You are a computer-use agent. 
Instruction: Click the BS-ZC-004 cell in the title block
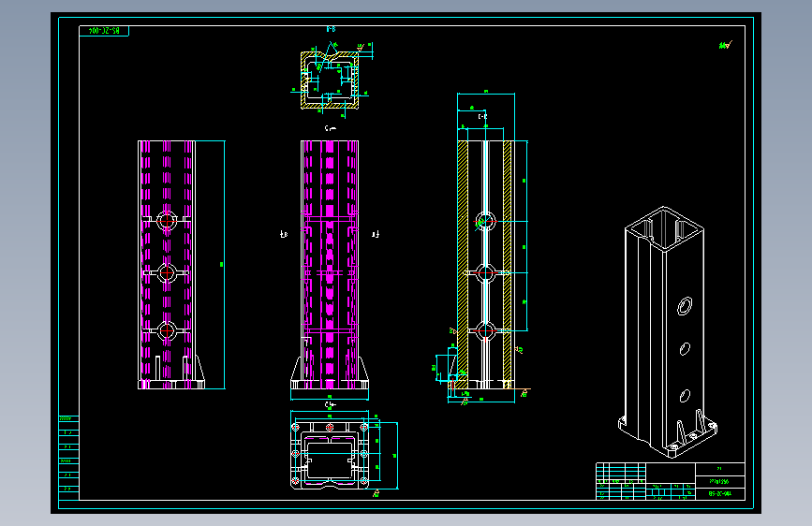pos(720,494)
